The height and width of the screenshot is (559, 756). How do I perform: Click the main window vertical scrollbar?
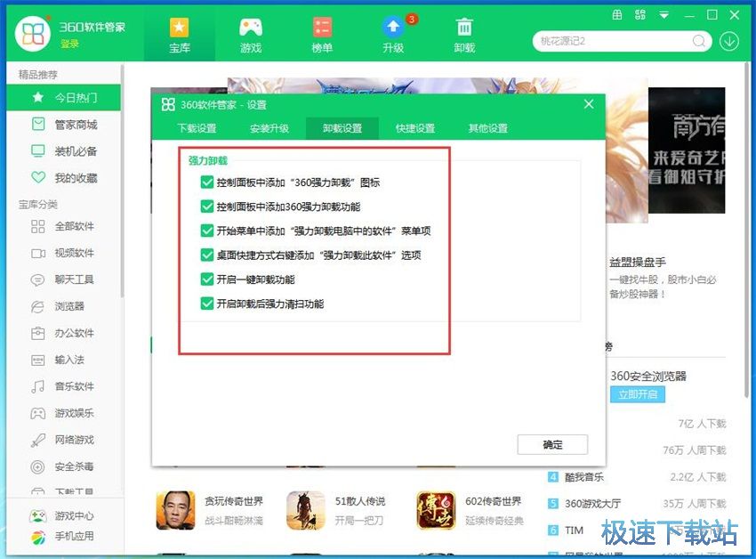tap(745, 231)
